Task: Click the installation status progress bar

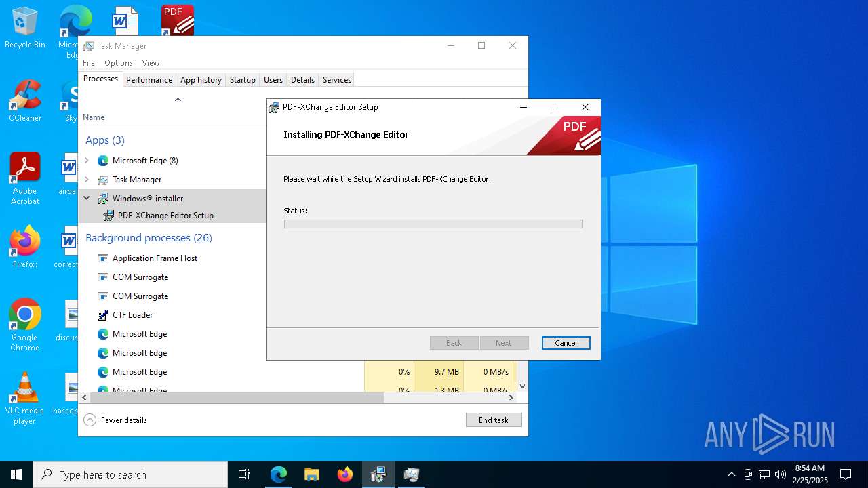Action: click(433, 224)
